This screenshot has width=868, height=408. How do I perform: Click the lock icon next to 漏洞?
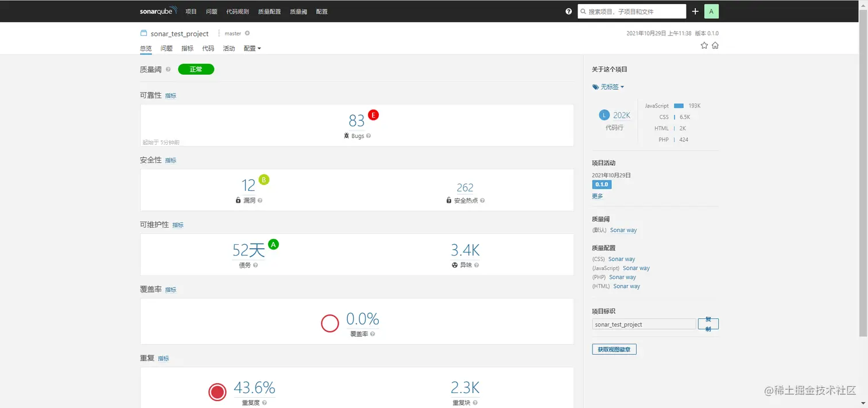(x=238, y=201)
